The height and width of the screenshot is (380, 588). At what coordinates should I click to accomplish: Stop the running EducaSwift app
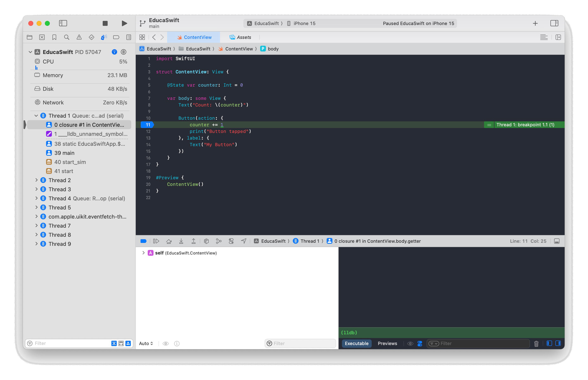coord(105,23)
